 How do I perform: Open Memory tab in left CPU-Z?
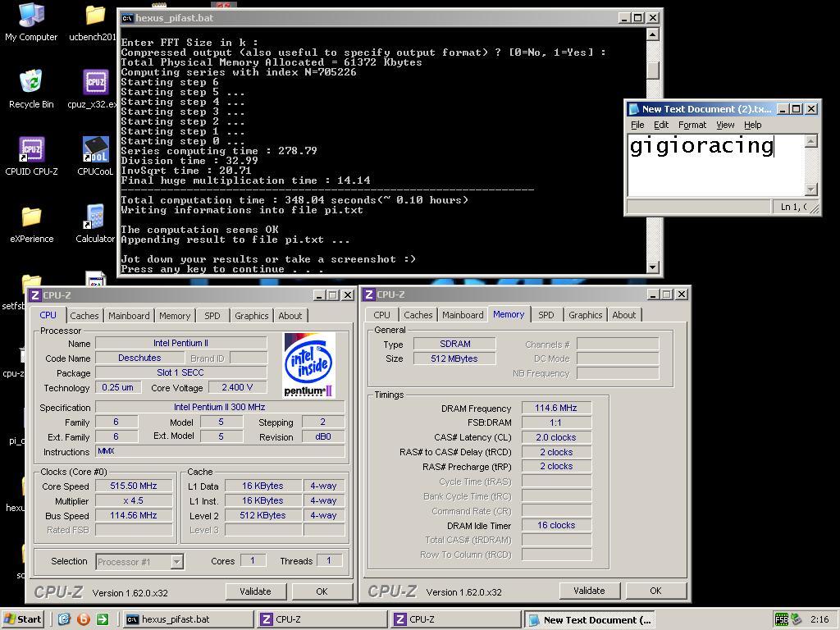[x=175, y=316]
